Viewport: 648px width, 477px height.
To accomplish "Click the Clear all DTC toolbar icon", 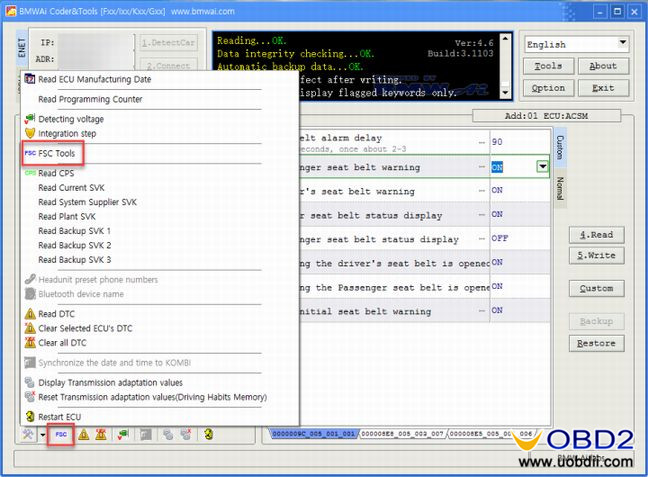I will [101, 434].
